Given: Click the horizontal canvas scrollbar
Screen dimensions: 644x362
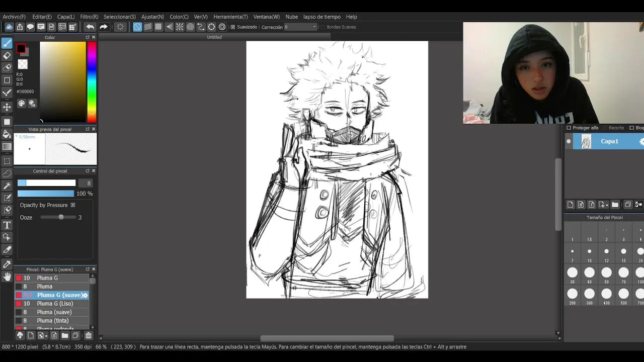Looking at the screenshot, I should (327, 338).
